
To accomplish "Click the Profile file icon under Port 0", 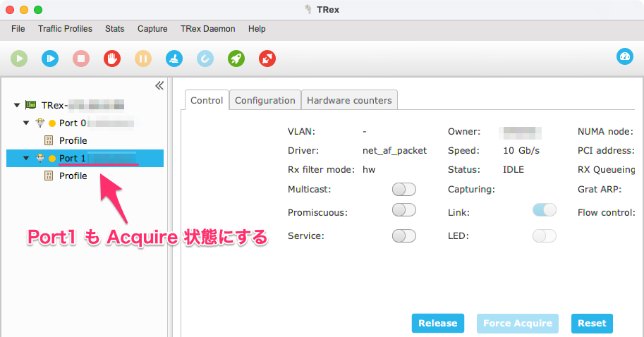I will 49,141.
